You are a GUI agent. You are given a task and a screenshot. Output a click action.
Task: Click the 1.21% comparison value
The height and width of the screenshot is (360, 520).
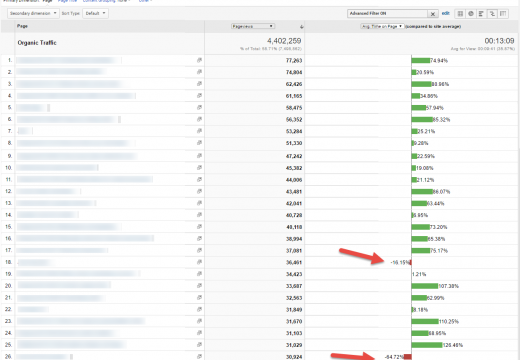(x=419, y=274)
